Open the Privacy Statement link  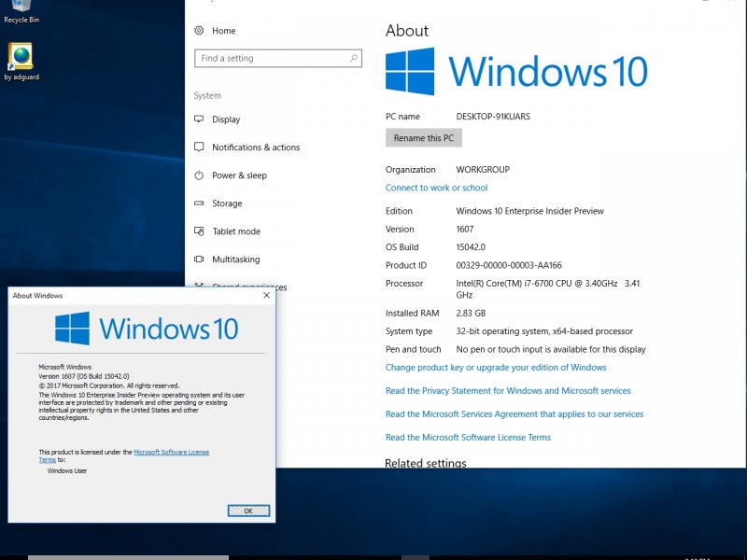click(x=508, y=390)
